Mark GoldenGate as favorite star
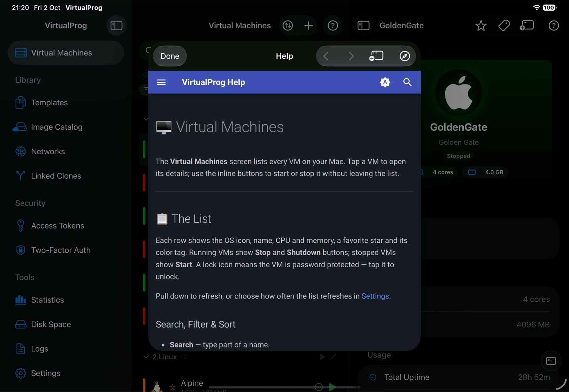Image resolution: width=569 pixels, height=392 pixels. (x=481, y=26)
